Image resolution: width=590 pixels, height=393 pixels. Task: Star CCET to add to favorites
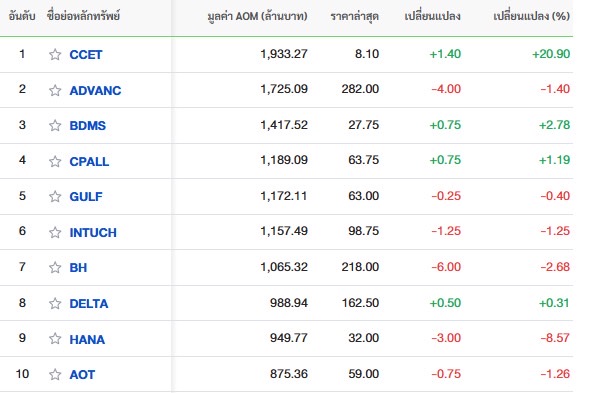pyautogui.click(x=55, y=55)
